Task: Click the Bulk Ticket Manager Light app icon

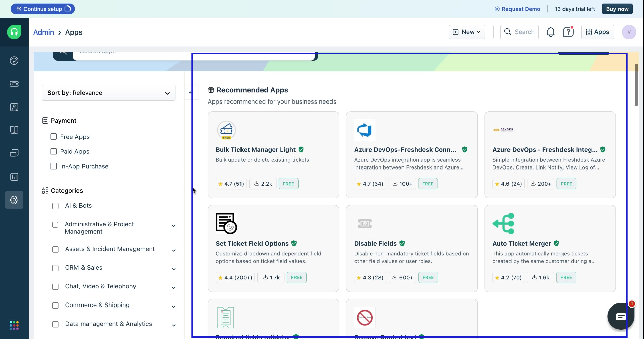Action: [226, 130]
